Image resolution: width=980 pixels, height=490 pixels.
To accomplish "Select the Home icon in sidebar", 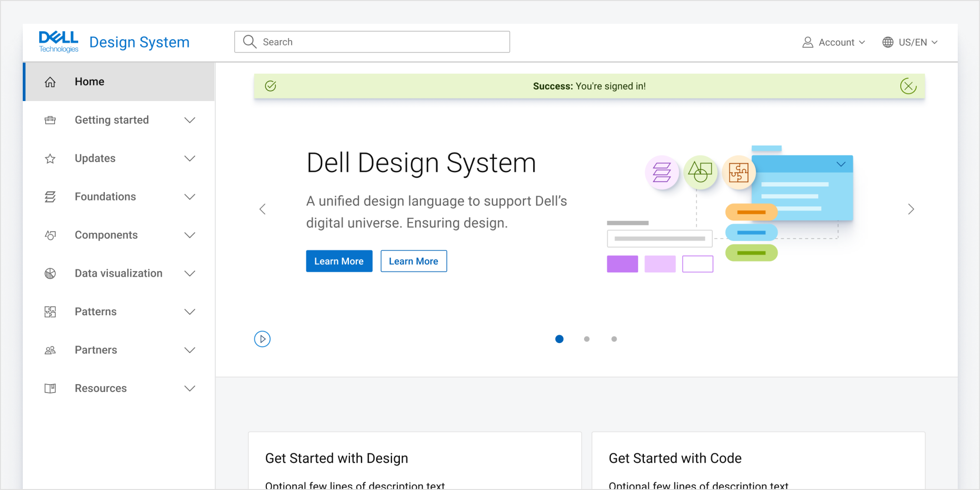I will click(50, 82).
